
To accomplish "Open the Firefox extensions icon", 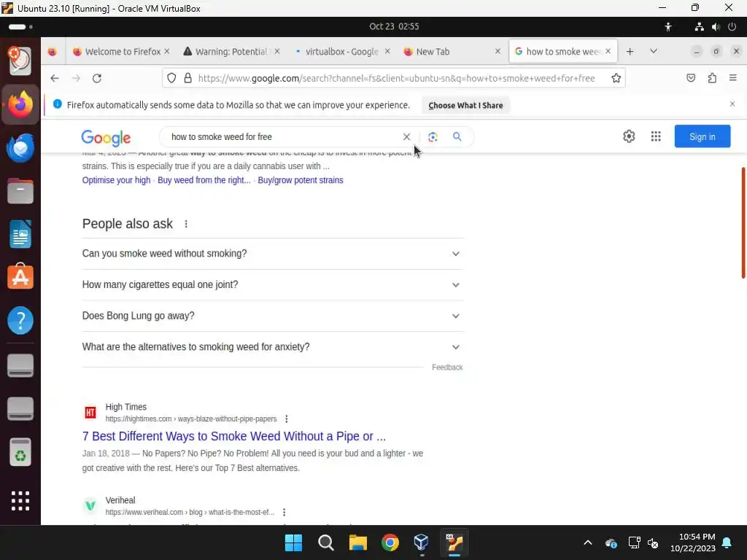I will click(x=712, y=78).
